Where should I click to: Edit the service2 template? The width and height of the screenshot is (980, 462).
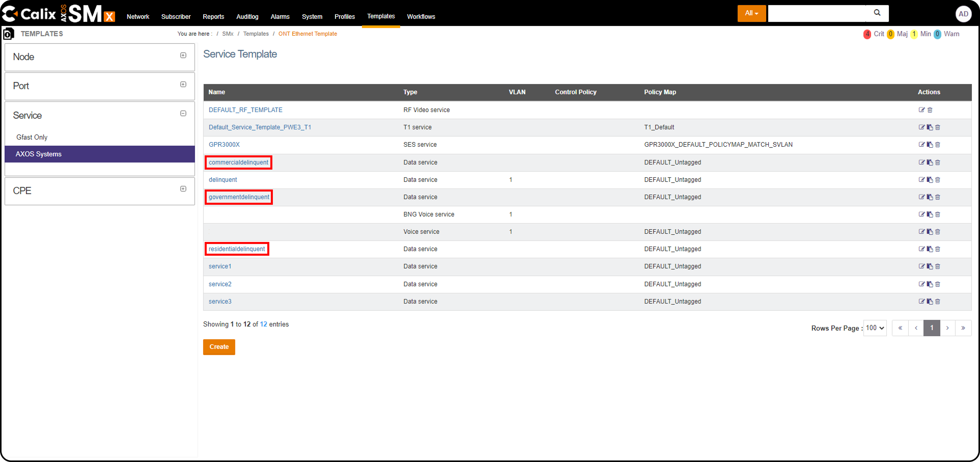point(921,284)
